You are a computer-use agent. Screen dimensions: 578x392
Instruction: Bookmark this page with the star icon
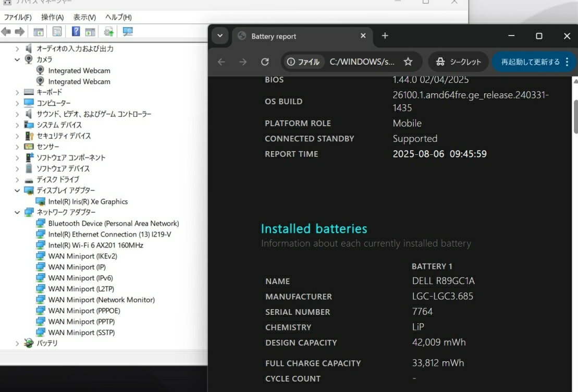pyautogui.click(x=408, y=62)
